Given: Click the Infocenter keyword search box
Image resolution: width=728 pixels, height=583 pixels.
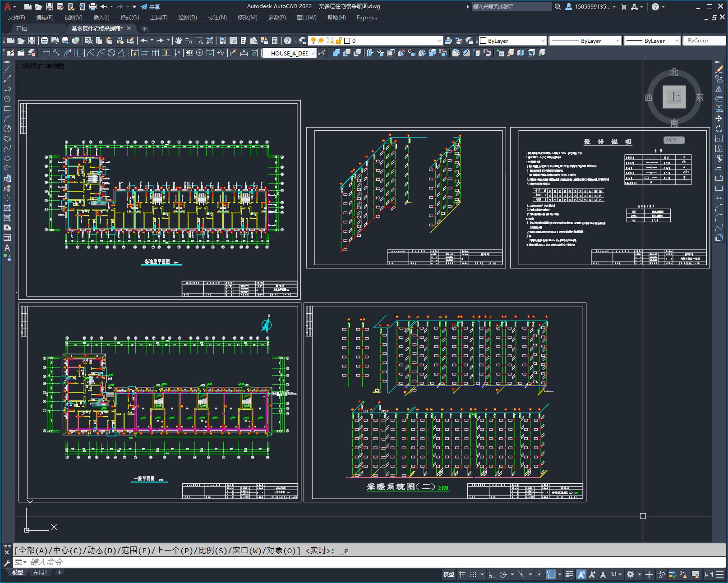Looking at the screenshot, I should point(511,7).
